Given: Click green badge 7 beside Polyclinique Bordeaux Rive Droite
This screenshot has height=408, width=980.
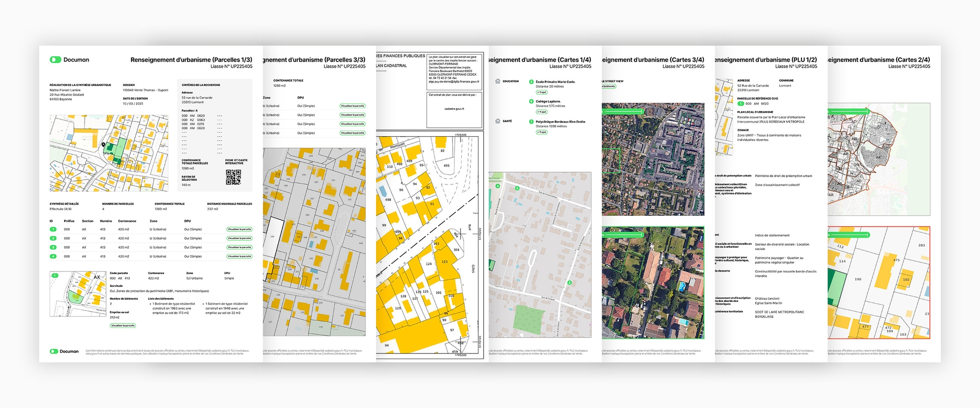Looking at the screenshot, I should (x=531, y=121).
